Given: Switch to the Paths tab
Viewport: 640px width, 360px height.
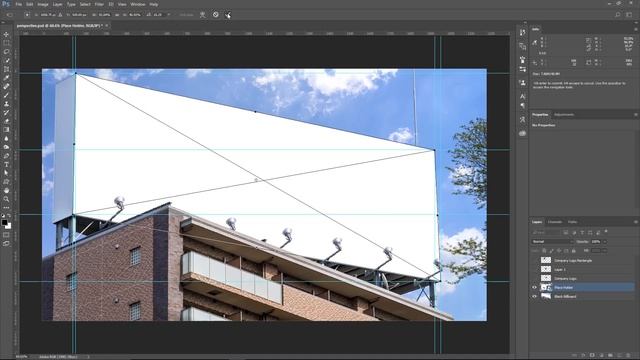Looking at the screenshot, I should pos(572,222).
